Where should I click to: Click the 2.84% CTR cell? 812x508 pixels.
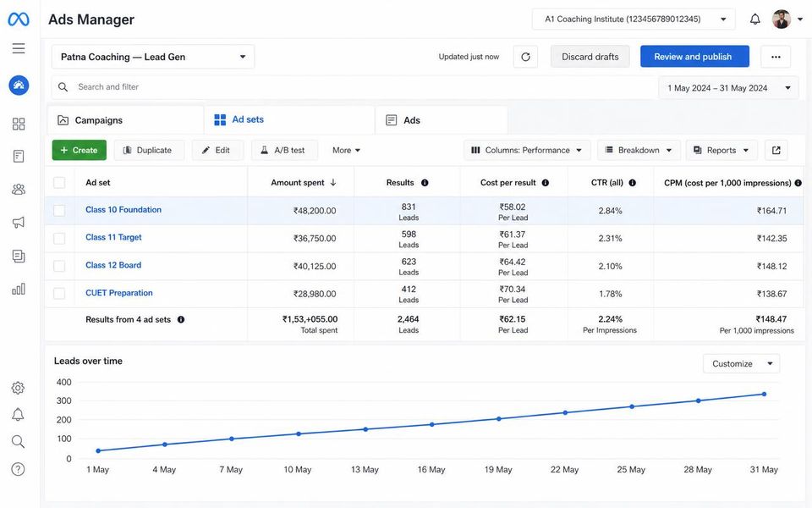[610, 211]
